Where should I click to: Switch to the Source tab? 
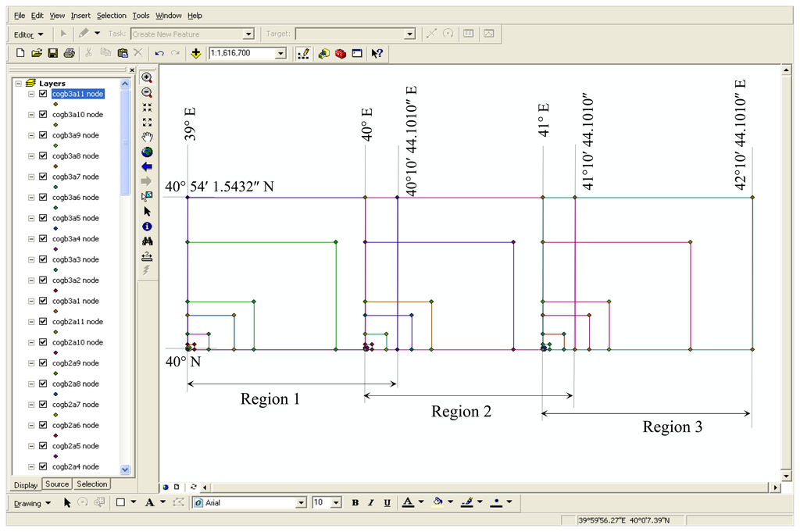(56, 484)
